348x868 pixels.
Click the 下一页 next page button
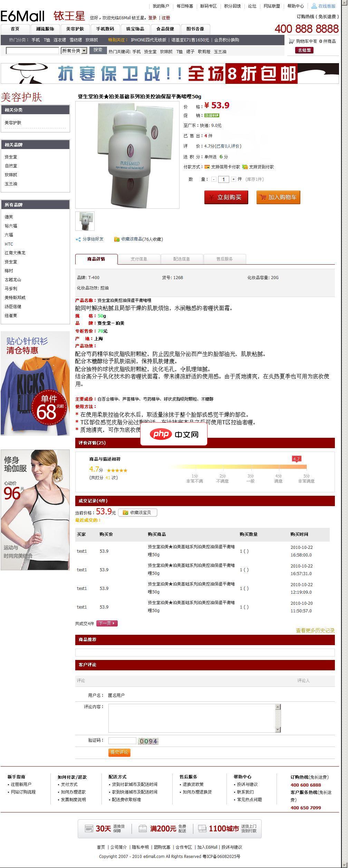(x=107, y=623)
